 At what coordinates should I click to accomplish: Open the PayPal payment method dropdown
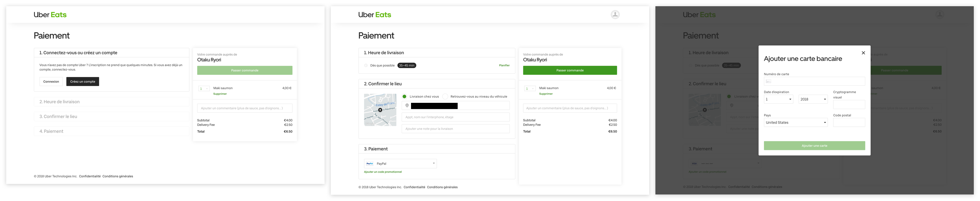pyautogui.click(x=400, y=164)
